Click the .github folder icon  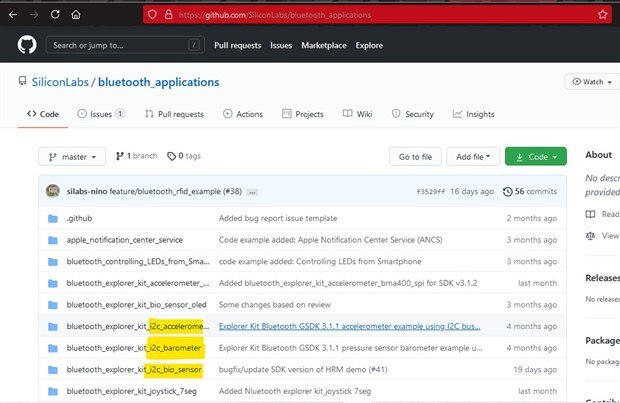point(52,217)
